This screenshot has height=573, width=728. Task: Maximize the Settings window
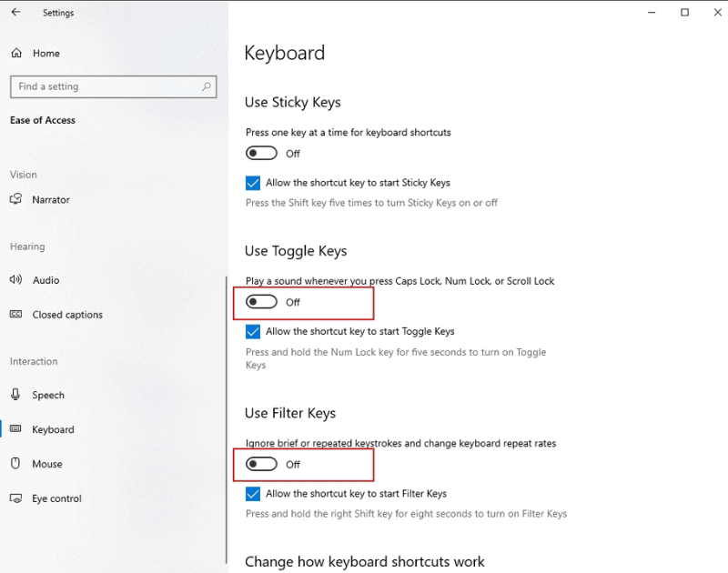tap(684, 13)
